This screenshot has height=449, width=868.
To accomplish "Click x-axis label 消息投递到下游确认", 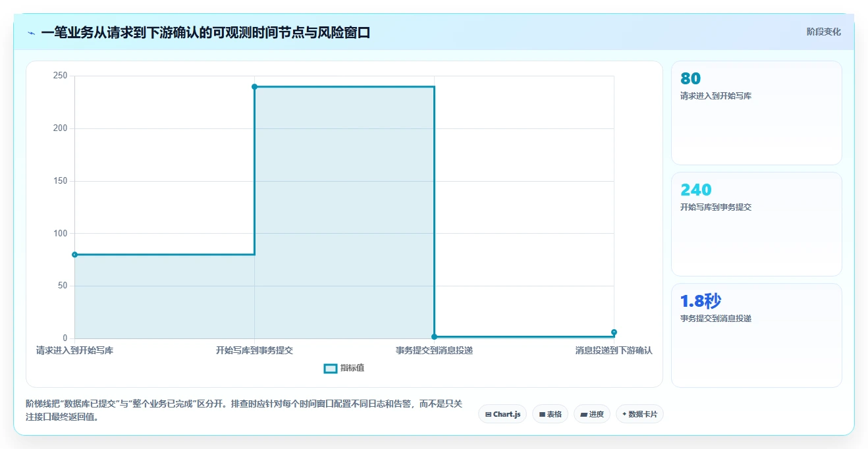I will point(614,350).
